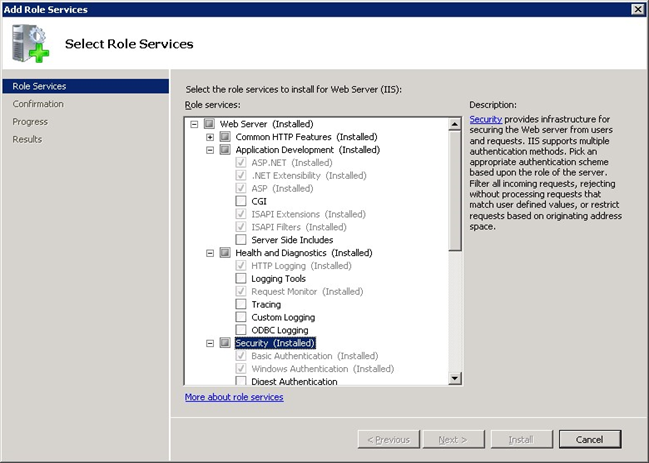Check the Logging Tools option
The height and width of the screenshot is (463, 649).
pyautogui.click(x=241, y=278)
